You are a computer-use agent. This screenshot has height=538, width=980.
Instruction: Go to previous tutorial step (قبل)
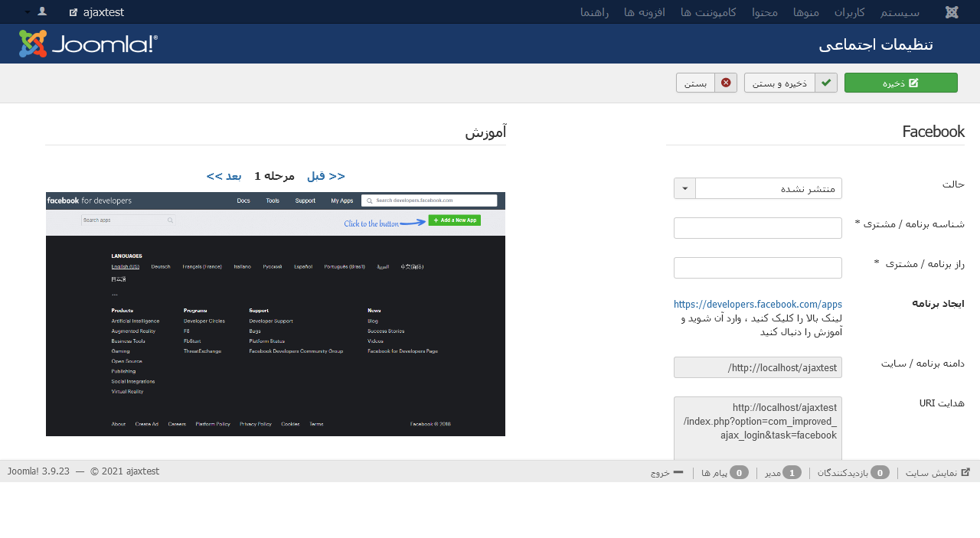[326, 176]
